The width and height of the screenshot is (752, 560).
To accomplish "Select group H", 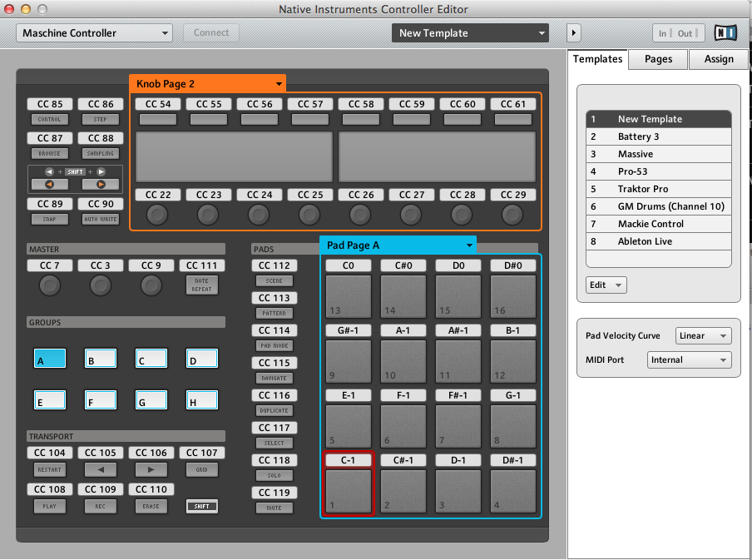I will tap(202, 400).
